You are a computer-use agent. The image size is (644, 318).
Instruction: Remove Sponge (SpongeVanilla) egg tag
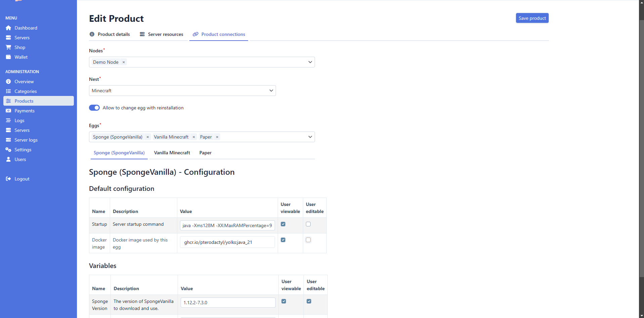[147, 137]
